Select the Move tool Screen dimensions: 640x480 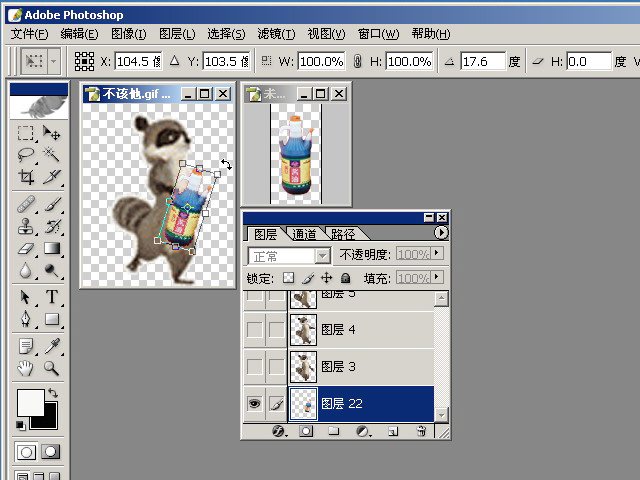click(51, 133)
